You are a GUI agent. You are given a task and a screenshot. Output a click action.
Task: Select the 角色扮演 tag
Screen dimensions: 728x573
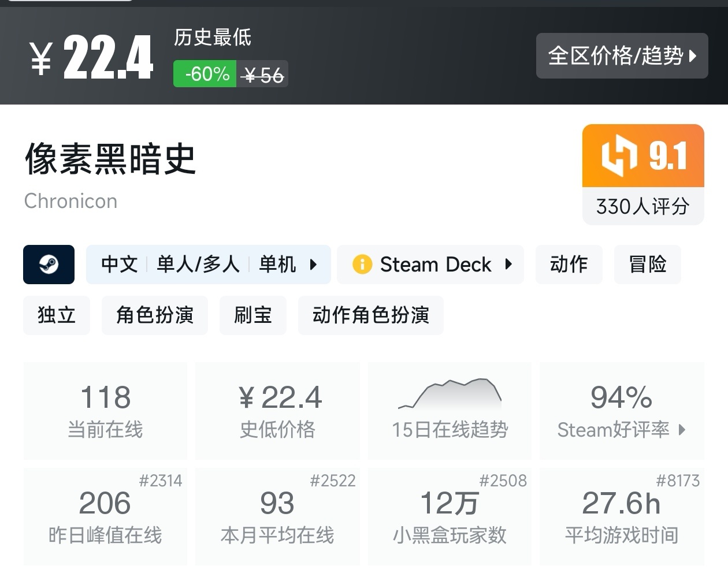[x=154, y=315]
